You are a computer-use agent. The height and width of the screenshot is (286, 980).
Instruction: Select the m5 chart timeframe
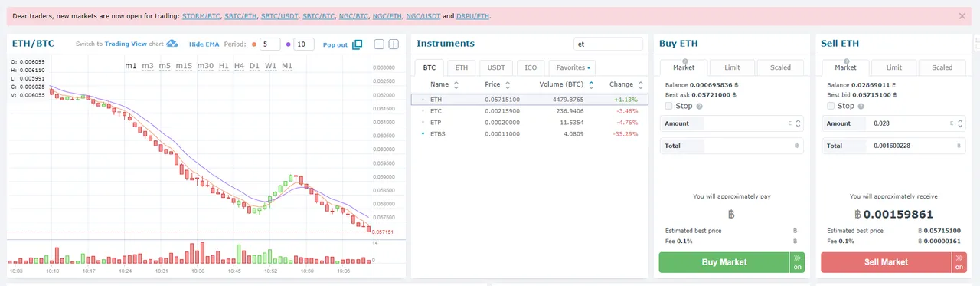click(165, 66)
